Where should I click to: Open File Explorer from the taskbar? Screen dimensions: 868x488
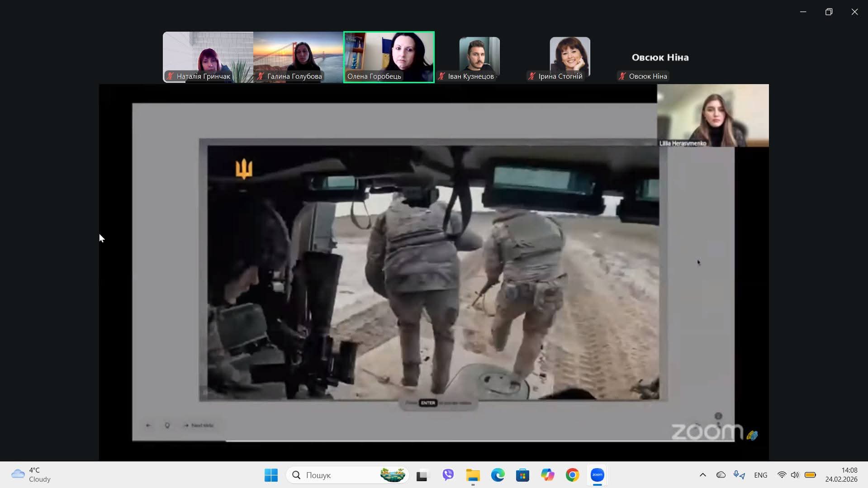click(473, 475)
